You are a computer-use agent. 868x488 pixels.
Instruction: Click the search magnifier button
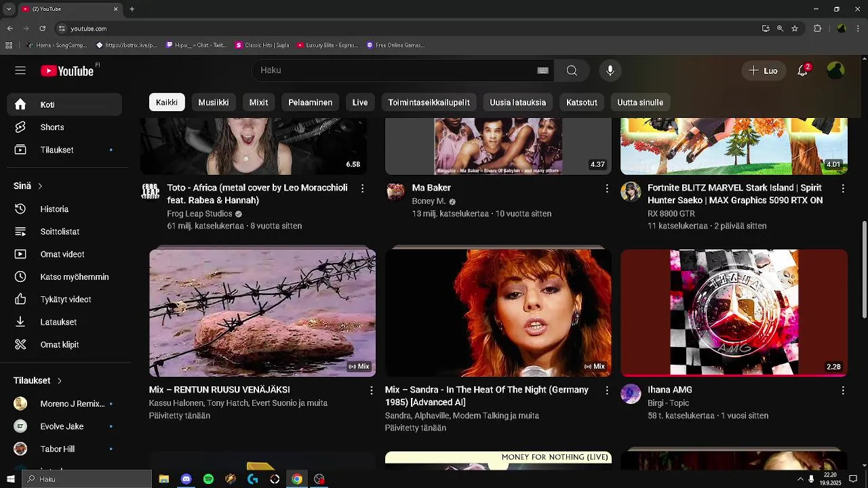pyautogui.click(x=572, y=70)
